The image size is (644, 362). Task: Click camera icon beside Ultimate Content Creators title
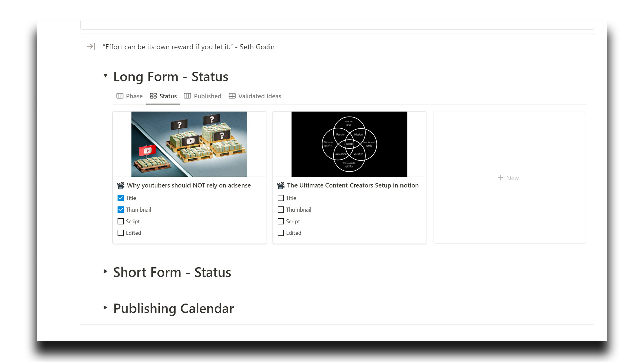pyautogui.click(x=281, y=185)
